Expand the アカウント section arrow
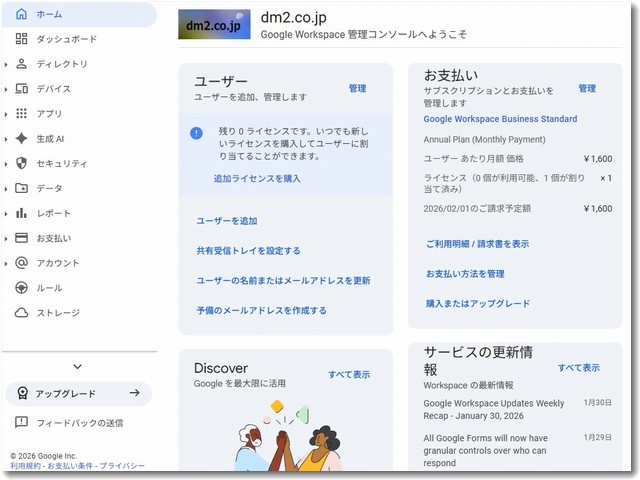 coord(6,263)
